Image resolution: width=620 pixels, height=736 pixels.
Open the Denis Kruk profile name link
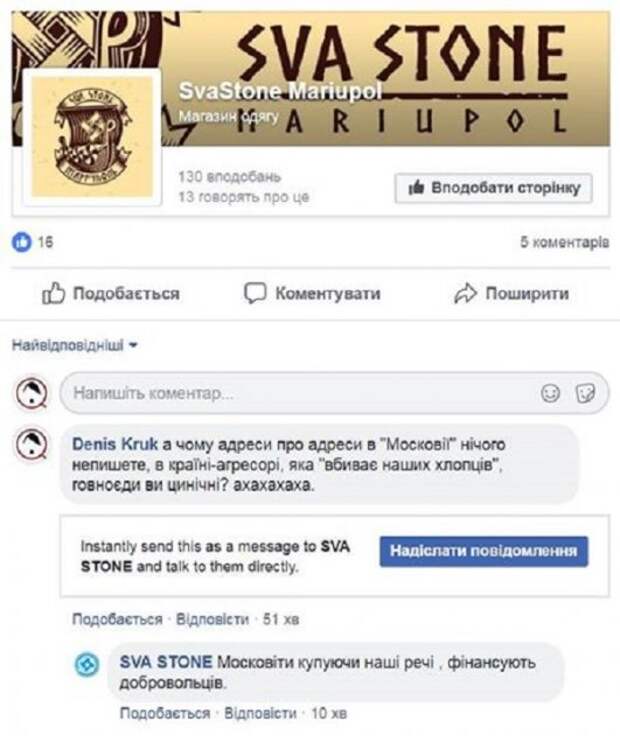[x=115, y=444]
